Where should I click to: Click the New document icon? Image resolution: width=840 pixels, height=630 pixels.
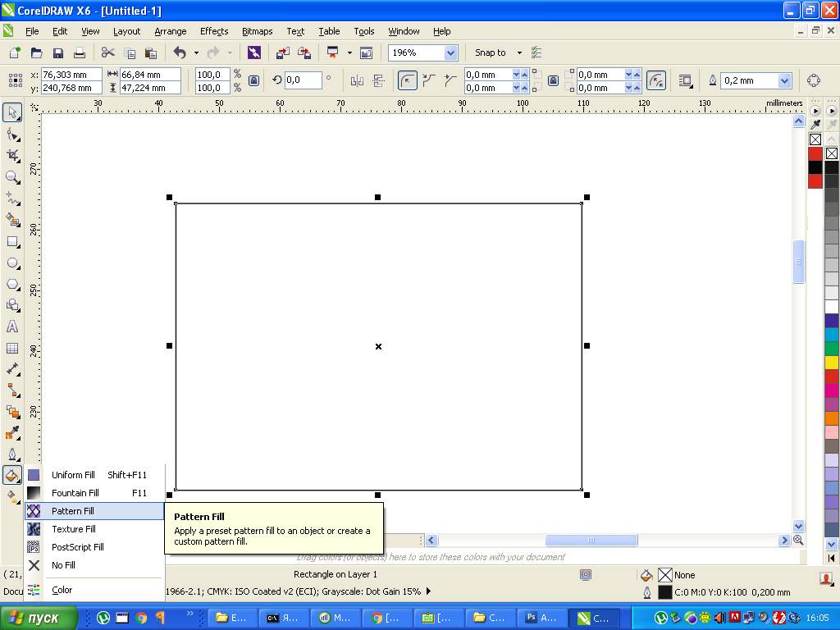(x=15, y=52)
